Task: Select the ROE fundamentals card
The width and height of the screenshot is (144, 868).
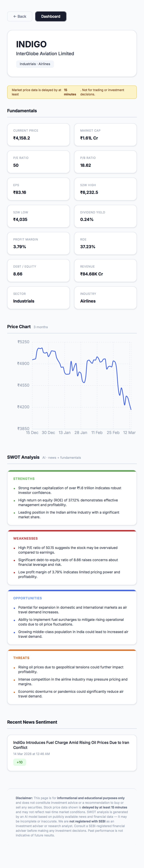Action: (106, 244)
